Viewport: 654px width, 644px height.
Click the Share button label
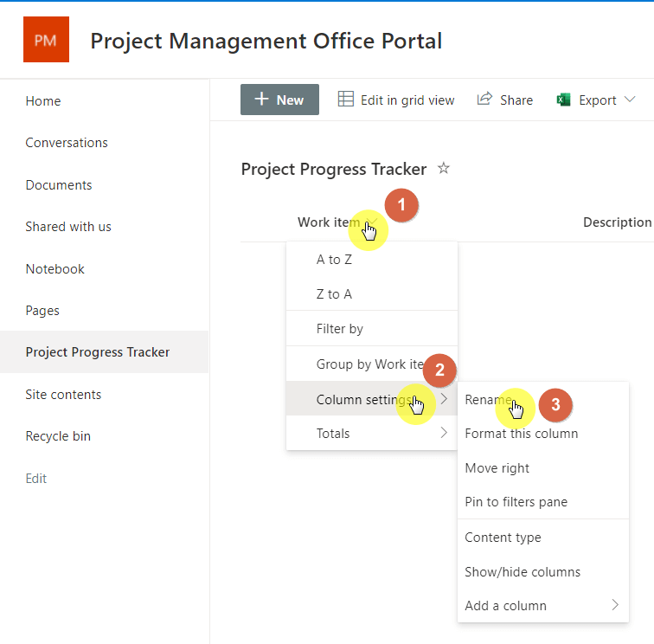[x=516, y=100]
